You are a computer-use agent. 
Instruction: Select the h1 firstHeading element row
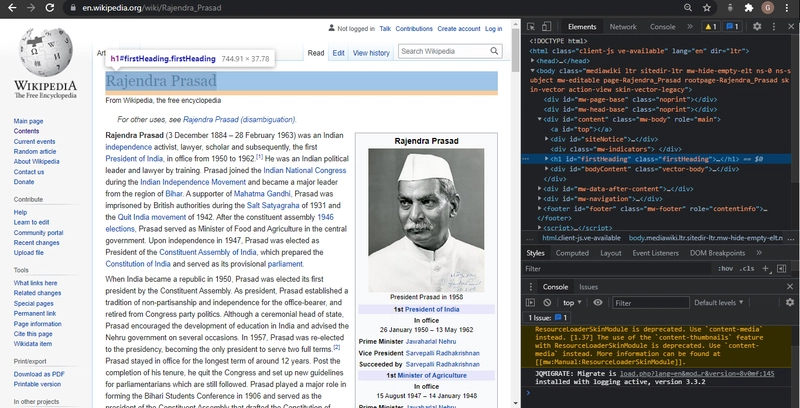(x=656, y=159)
